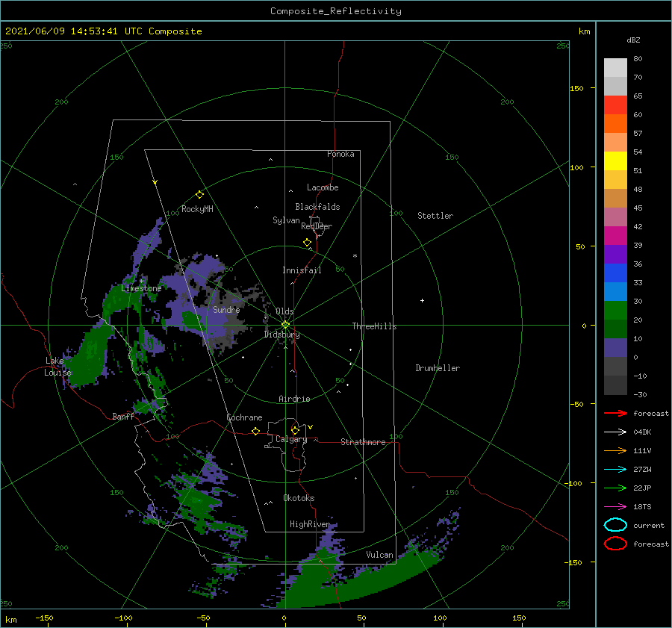
Task: Select the Lacombe label
Action: (x=323, y=187)
